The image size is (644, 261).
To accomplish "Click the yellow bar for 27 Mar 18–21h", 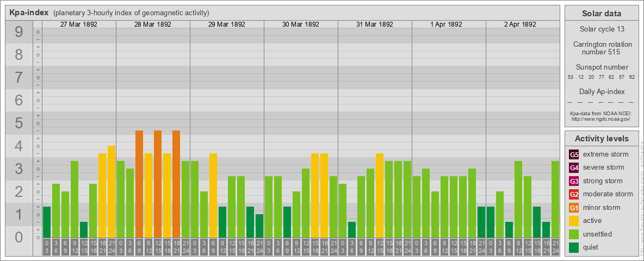I will point(102,196).
